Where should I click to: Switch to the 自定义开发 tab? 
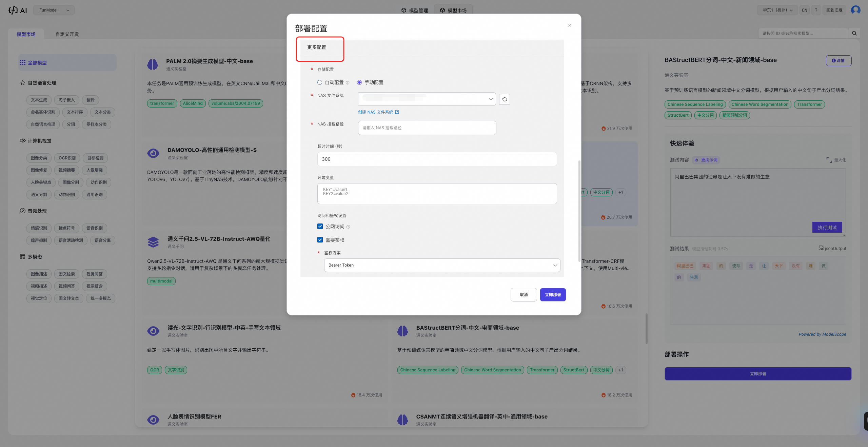67,34
